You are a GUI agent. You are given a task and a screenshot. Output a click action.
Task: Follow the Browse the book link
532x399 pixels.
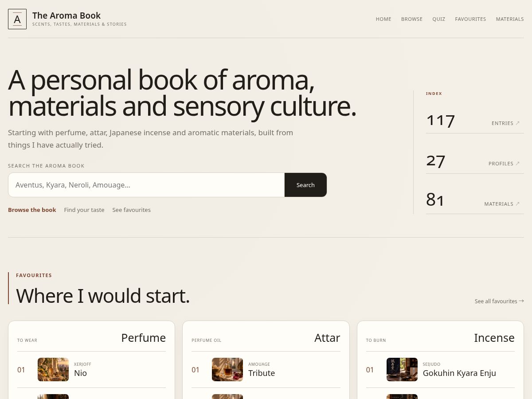click(x=32, y=210)
